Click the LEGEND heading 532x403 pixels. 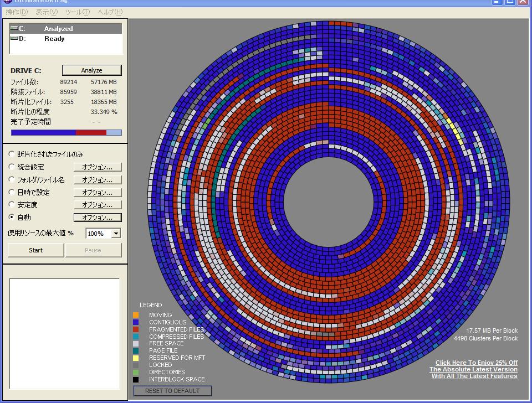(151, 305)
